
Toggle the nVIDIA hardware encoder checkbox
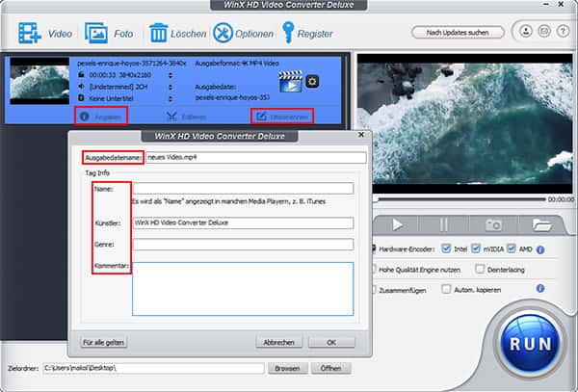pos(476,248)
